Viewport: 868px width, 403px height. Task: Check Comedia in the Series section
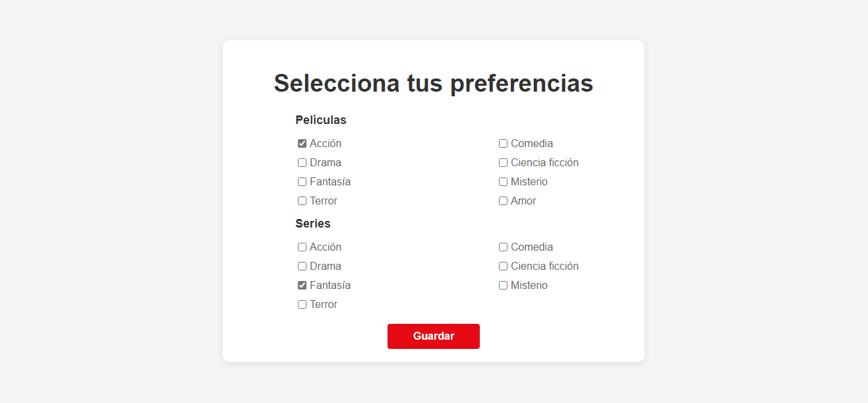click(503, 247)
